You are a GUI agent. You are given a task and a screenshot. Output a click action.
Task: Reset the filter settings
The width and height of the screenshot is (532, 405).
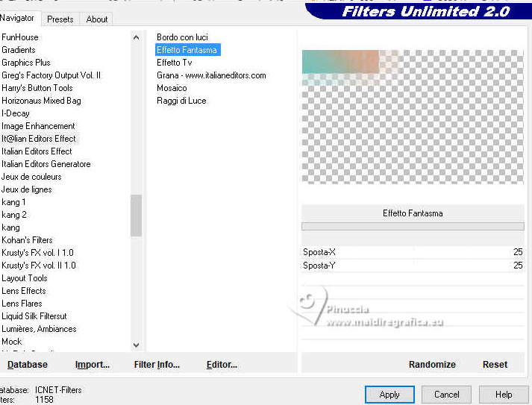point(495,365)
